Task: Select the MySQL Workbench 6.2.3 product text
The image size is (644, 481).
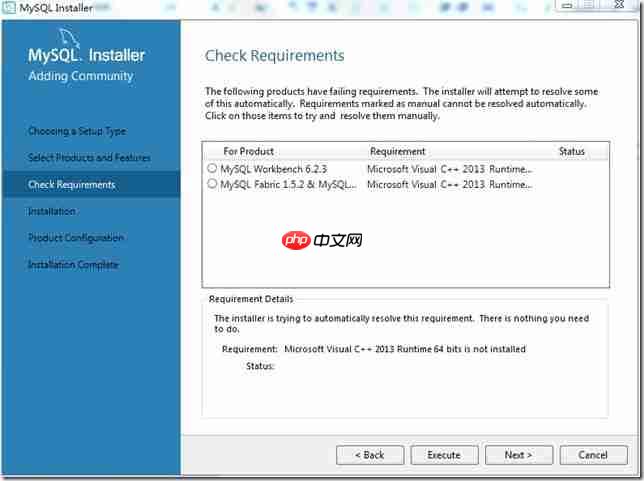Action: pyautogui.click(x=274, y=169)
